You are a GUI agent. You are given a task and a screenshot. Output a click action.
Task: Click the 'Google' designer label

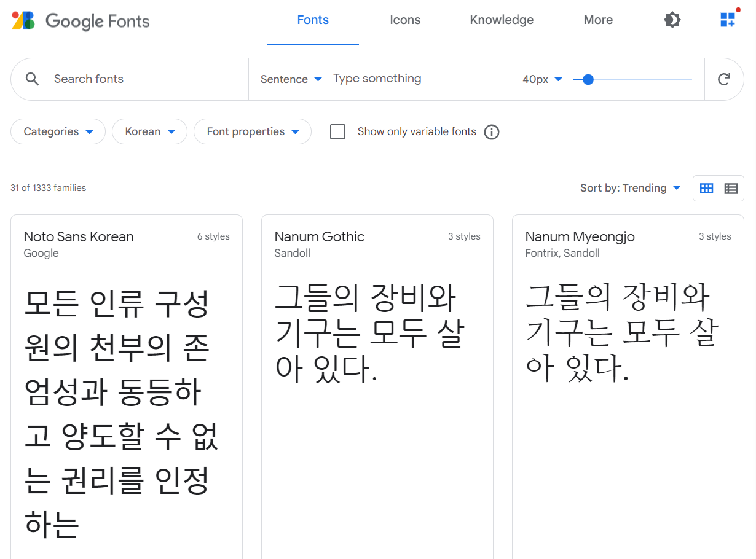pos(41,253)
